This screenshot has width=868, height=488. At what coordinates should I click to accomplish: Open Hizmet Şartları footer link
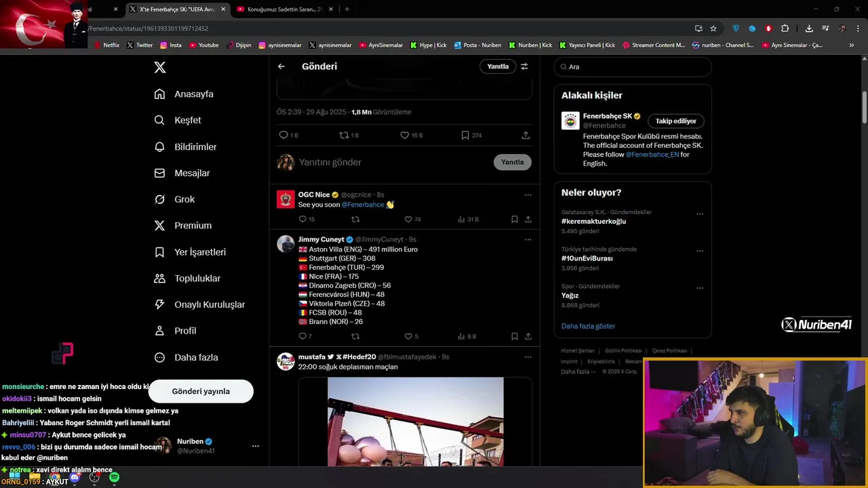click(x=578, y=350)
